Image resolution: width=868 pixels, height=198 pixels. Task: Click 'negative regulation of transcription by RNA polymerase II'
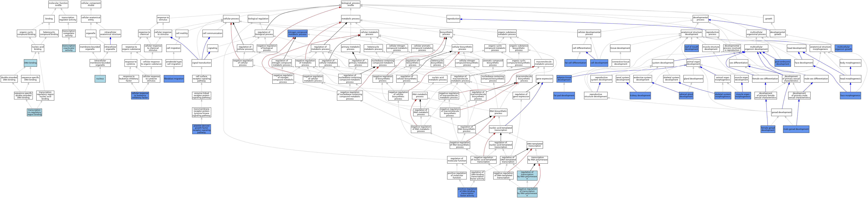pos(527,192)
